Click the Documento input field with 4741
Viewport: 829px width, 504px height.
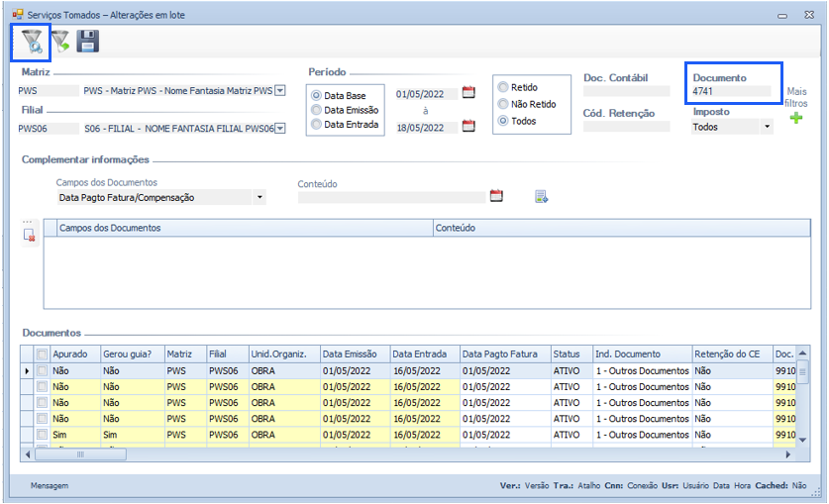[x=731, y=91]
